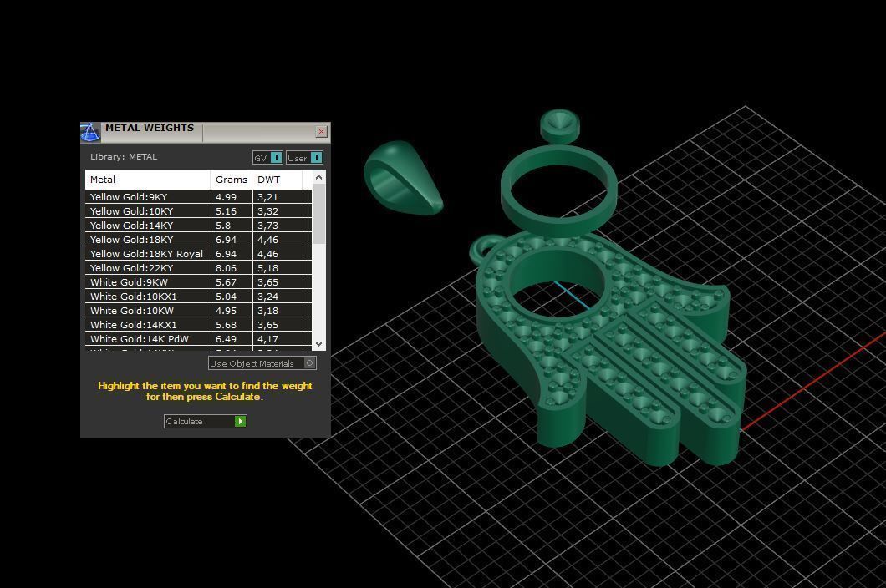Click the 4.99 grams value

(226, 197)
